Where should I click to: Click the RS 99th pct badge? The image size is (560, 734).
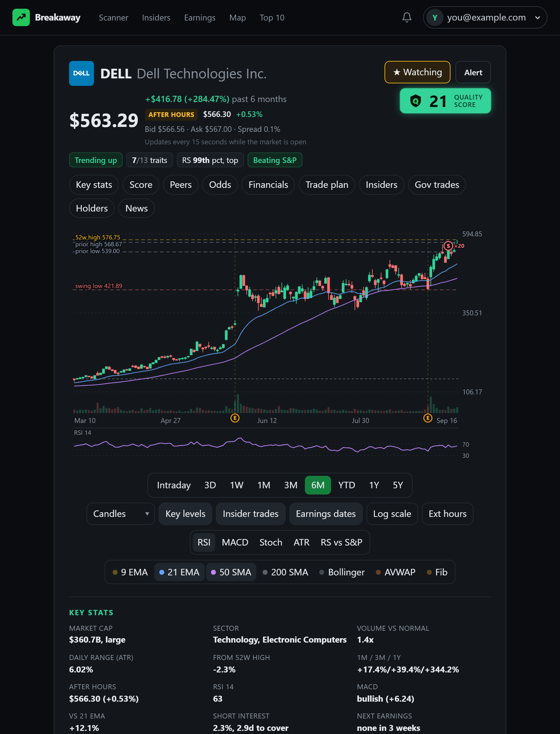coord(210,160)
